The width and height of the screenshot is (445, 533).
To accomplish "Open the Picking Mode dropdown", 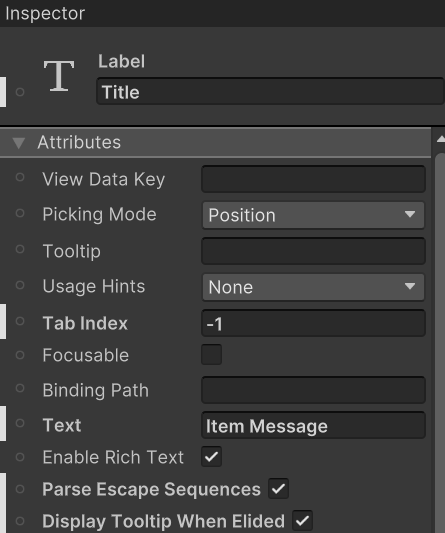I will [x=313, y=215].
